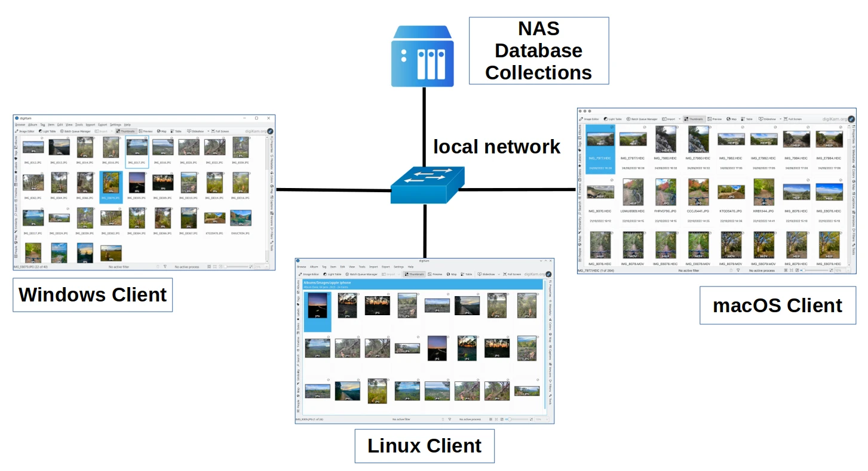
Task: Select IMG_7980.HEIC thumbnail in macOS client
Action: click(664, 139)
